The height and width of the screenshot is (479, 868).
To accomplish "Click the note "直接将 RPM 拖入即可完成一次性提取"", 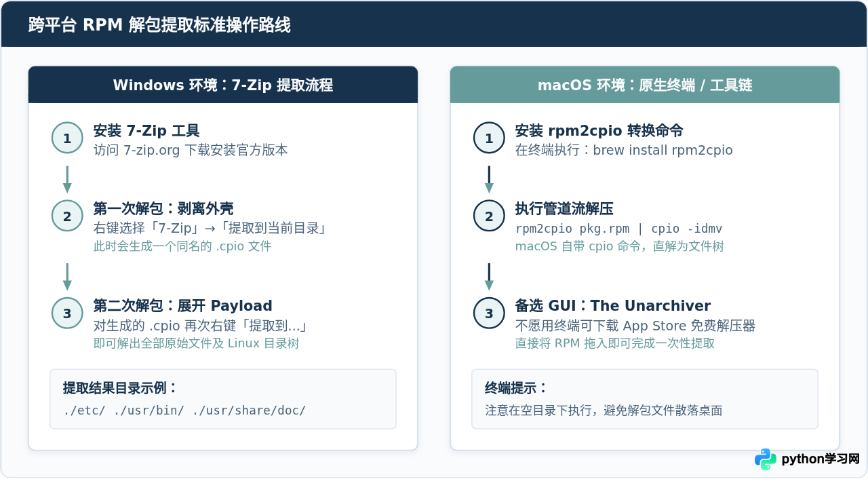I will click(615, 343).
